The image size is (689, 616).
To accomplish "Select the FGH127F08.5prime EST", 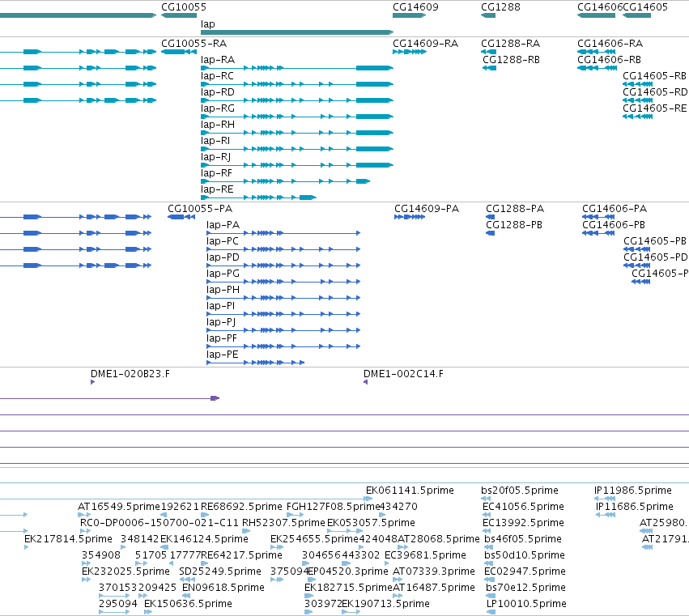I will click(295, 515).
